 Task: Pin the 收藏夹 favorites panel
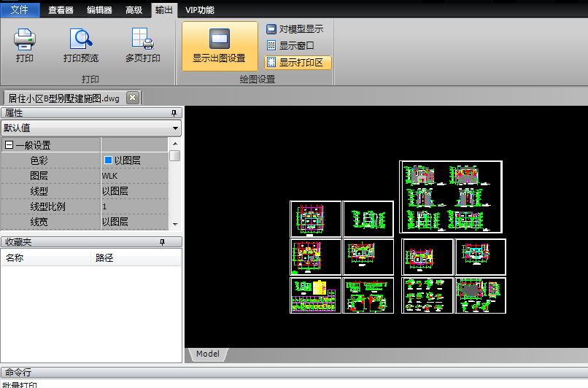point(163,242)
